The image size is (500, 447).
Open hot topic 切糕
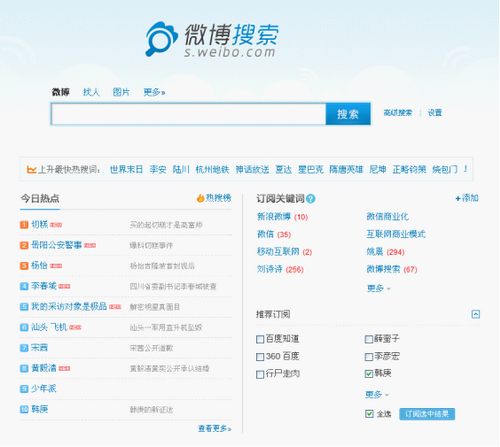pyautogui.click(x=40, y=225)
